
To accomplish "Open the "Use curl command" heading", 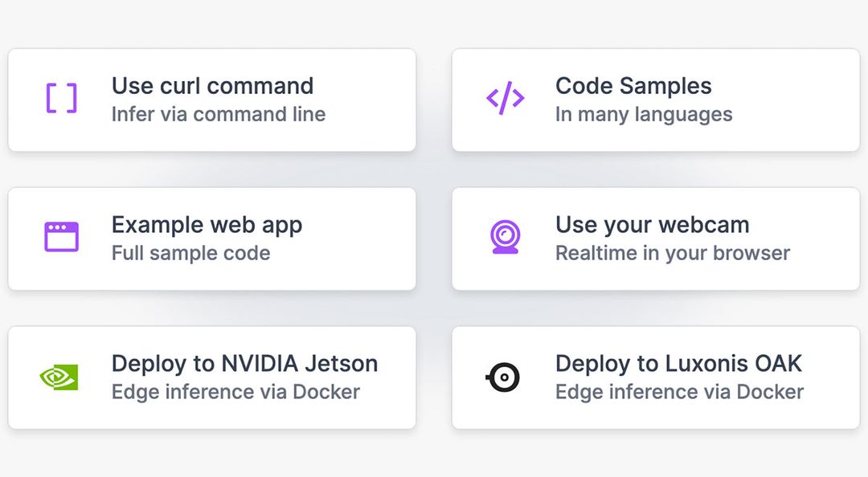I will click(x=212, y=86).
